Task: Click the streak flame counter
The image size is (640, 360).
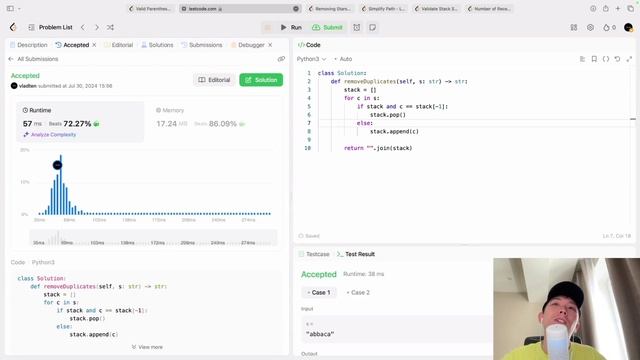Action: click(x=609, y=27)
